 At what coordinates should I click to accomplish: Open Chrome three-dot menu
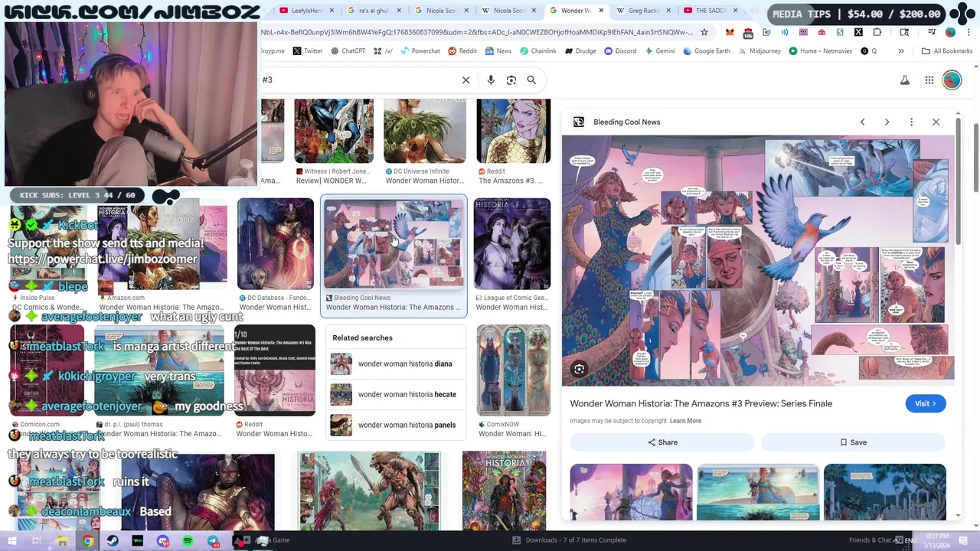pos(969,32)
